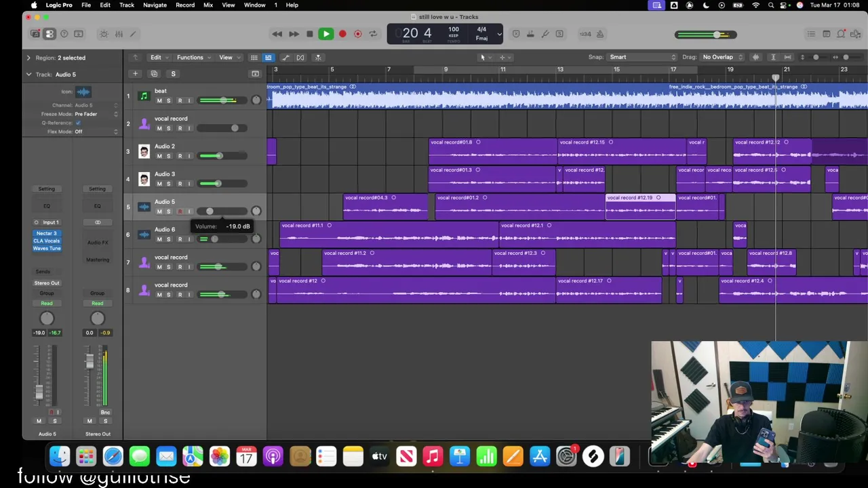Click the Stereo Out output slot
This screenshot has height=488, width=868.
(47, 283)
